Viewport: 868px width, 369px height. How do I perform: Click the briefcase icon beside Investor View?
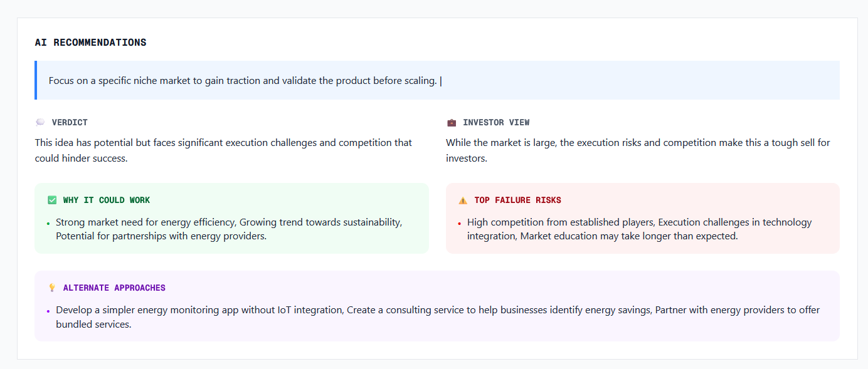452,123
